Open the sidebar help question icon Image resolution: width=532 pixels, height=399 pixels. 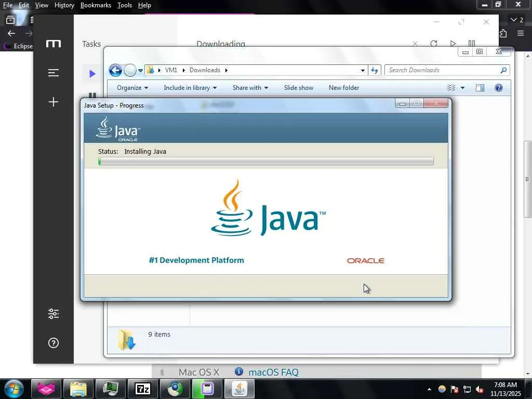54,343
